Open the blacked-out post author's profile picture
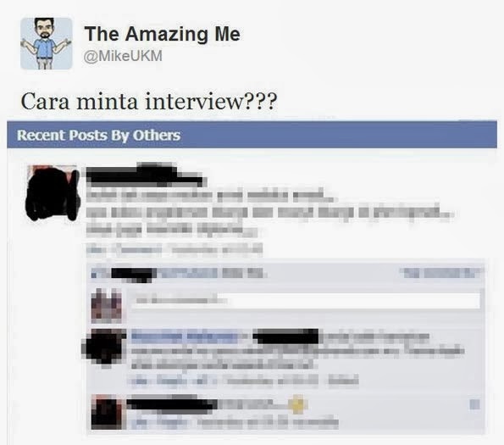 point(53,193)
